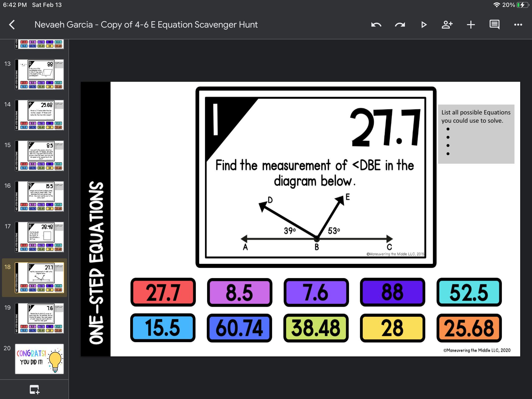This screenshot has width=532, height=399.
Task: Start slideshow with the play icon
Action: pyautogui.click(x=424, y=25)
